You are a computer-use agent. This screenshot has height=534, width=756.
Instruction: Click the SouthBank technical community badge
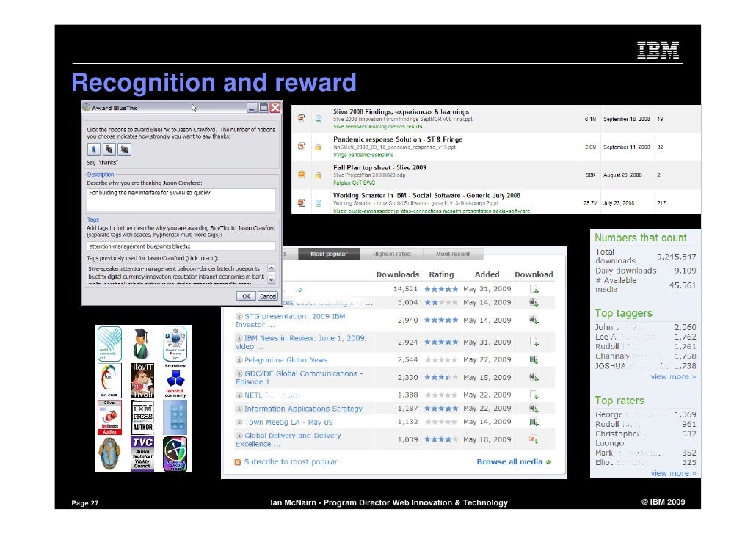175,380
